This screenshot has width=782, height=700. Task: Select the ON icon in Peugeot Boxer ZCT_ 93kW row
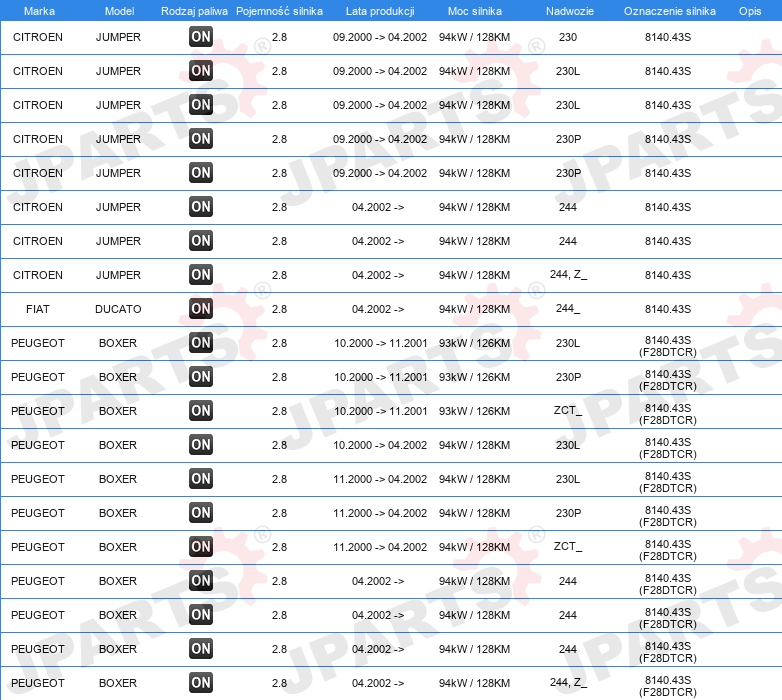pos(201,411)
